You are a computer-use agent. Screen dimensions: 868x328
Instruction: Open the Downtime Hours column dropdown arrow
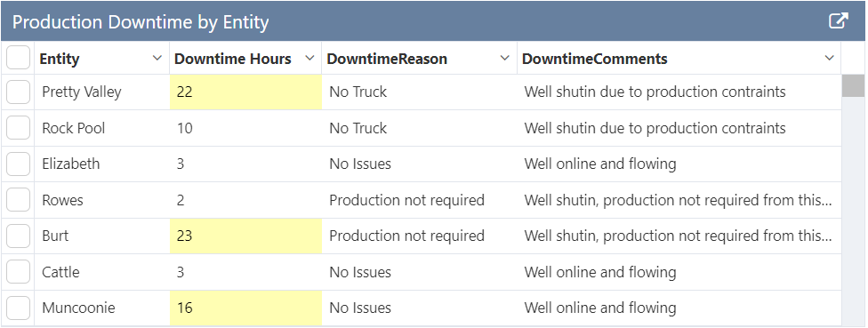[x=310, y=58]
